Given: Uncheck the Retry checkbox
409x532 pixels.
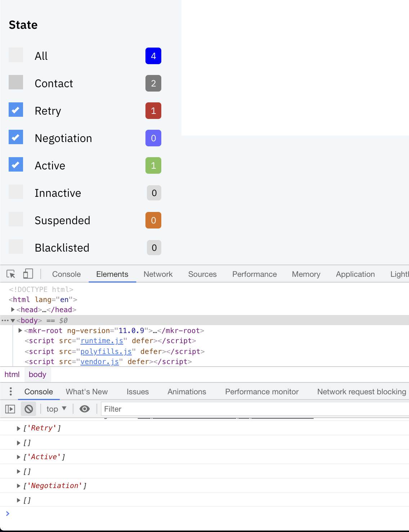Looking at the screenshot, I should click(16, 110).
